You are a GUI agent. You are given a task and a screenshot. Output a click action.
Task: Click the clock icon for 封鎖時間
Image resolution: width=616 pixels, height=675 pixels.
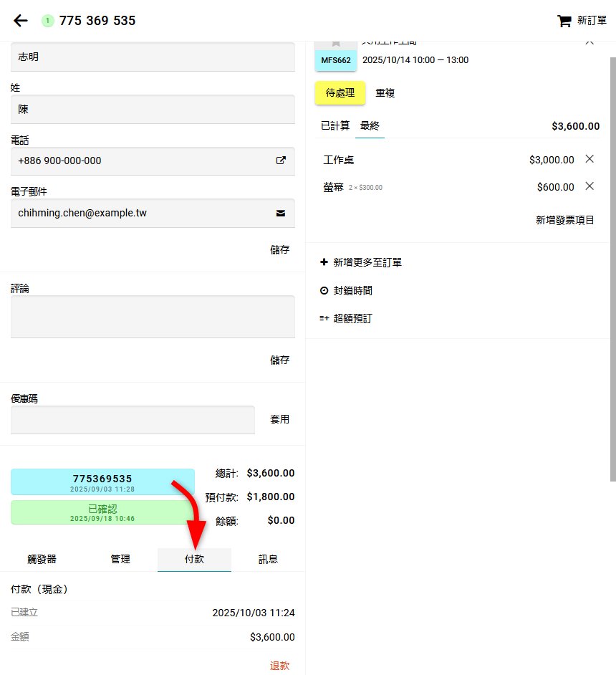324,291
